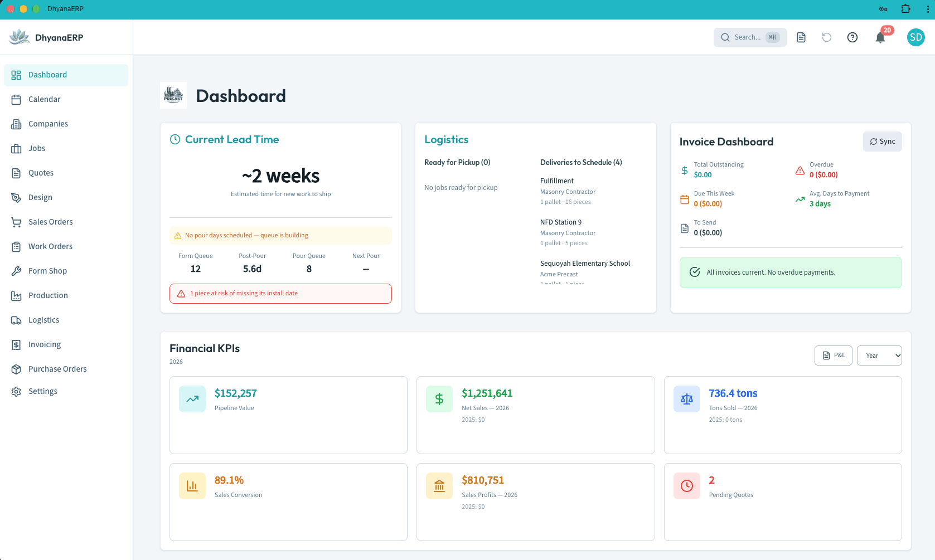Go to Dashboard in sidebar
The image size is (935, 560).
(x=66, y=75)
